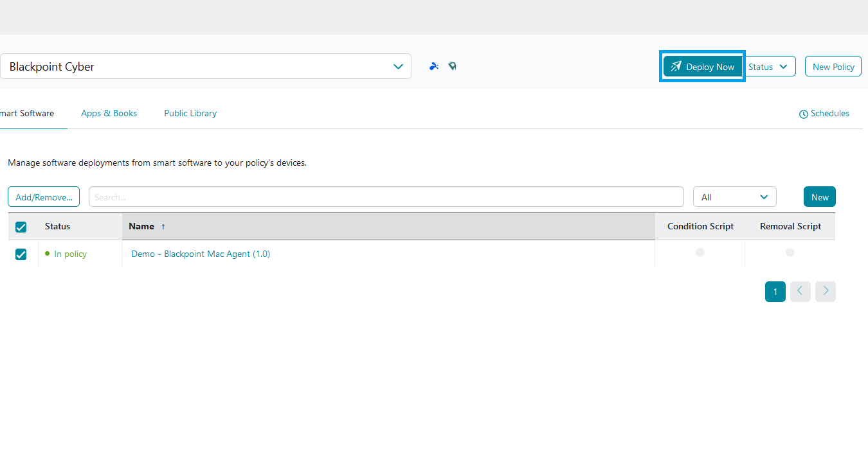Viewport: 868px width, 458px height.
Task: Click the Deploy Now button
Action: pos(703,67)
